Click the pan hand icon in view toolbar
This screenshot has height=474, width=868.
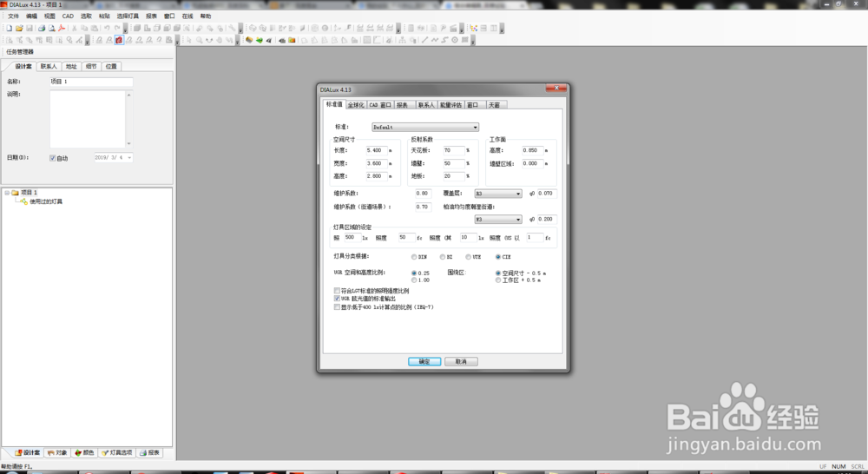(x=220, y=40)
